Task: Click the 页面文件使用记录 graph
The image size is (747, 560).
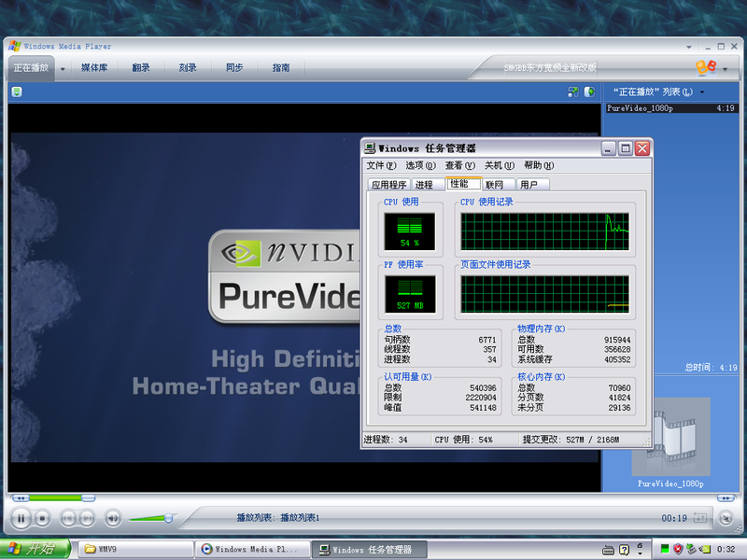Action: tap(544, 294)
